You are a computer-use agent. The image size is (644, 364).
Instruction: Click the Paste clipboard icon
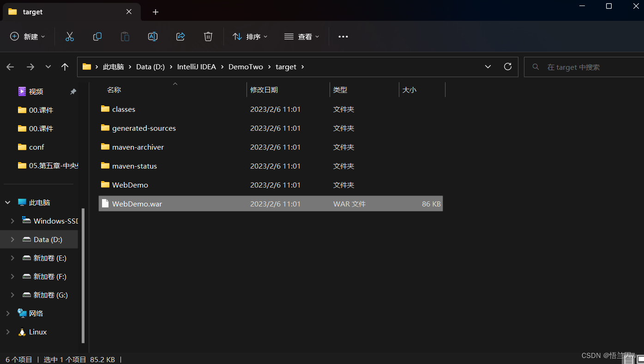click(125, 36)
